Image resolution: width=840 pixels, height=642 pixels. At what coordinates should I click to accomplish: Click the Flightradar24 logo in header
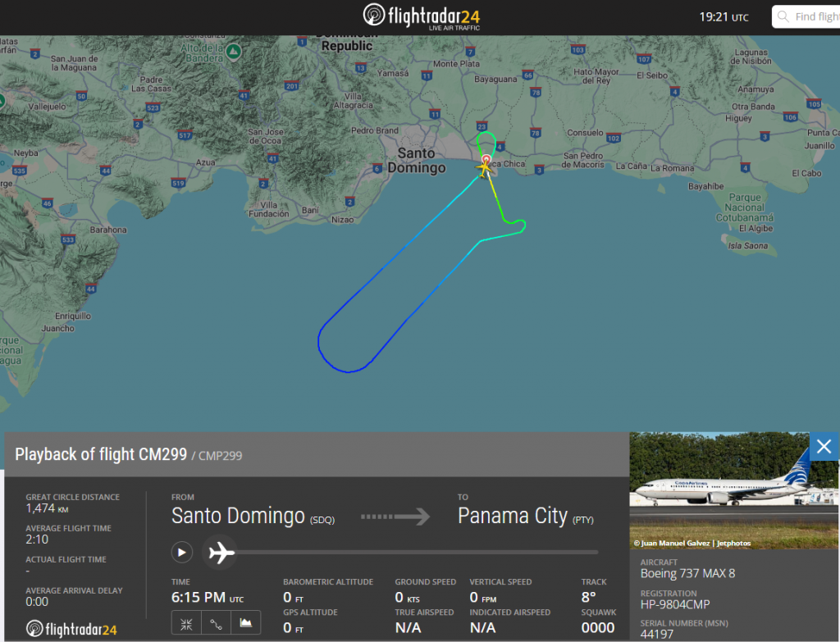coord(422,17)
